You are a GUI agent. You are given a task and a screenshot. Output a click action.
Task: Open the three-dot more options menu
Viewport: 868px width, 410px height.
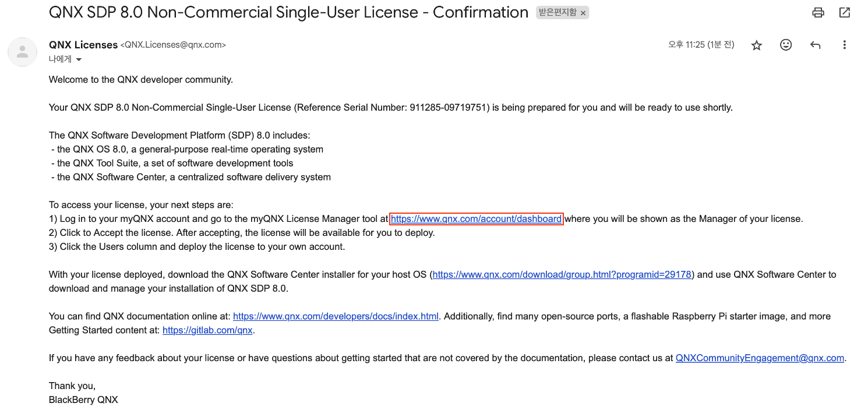(x=844, y=45)
